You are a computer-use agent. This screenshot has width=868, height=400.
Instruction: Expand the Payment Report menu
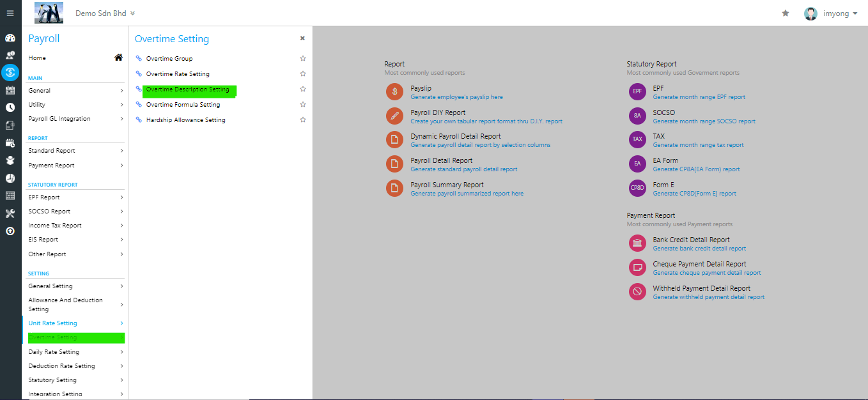pyautogui.click(x=75, y=165)
